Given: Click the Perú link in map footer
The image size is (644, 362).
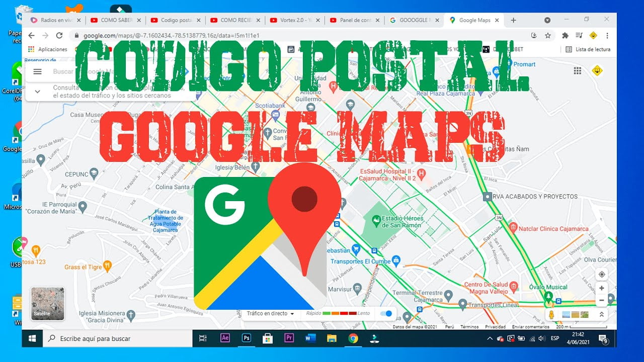Looking at the screenshot, I should point(449,327).
